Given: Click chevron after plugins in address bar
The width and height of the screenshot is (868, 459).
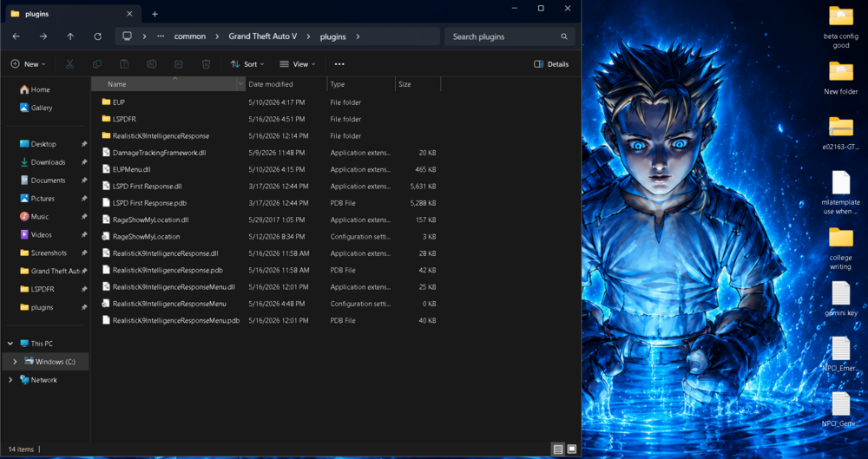Looking at the screenshot, I should pos(358,36).
